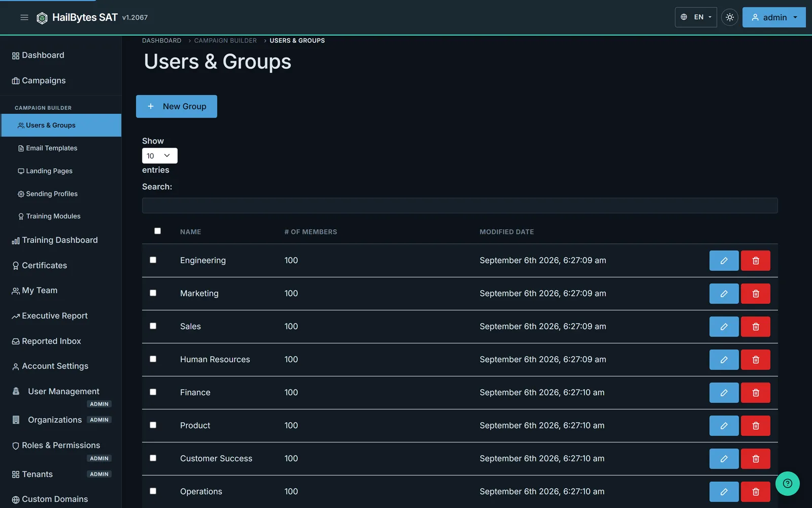Check the Finance row checkbox
This screenshot has height=508, width=812.
153,392
